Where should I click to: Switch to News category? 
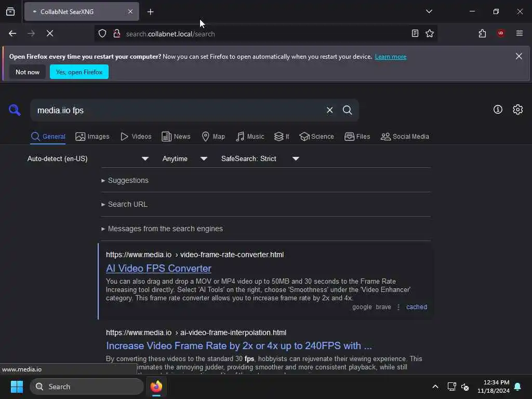click(176, 137)
